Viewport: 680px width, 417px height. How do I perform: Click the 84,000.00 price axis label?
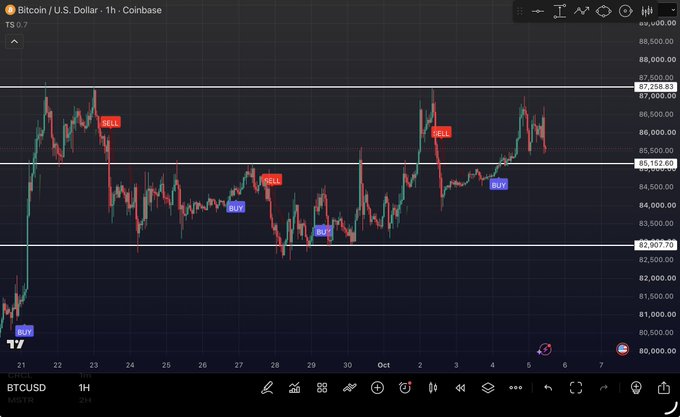click(657, 205)
